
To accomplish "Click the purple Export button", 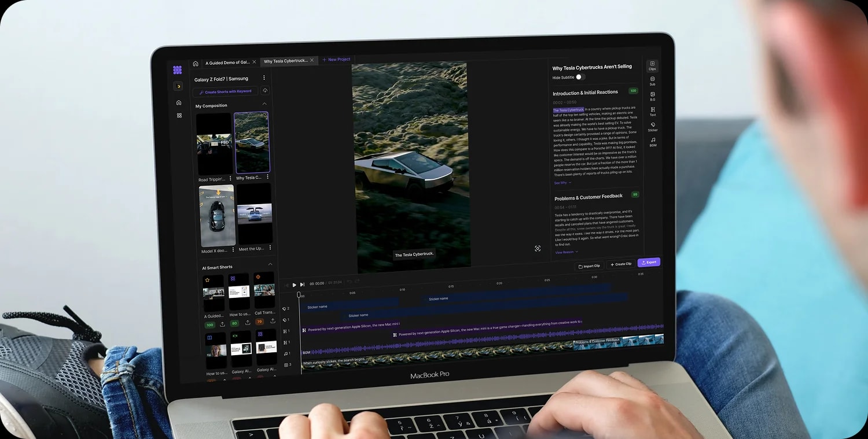I will point(649,262).
